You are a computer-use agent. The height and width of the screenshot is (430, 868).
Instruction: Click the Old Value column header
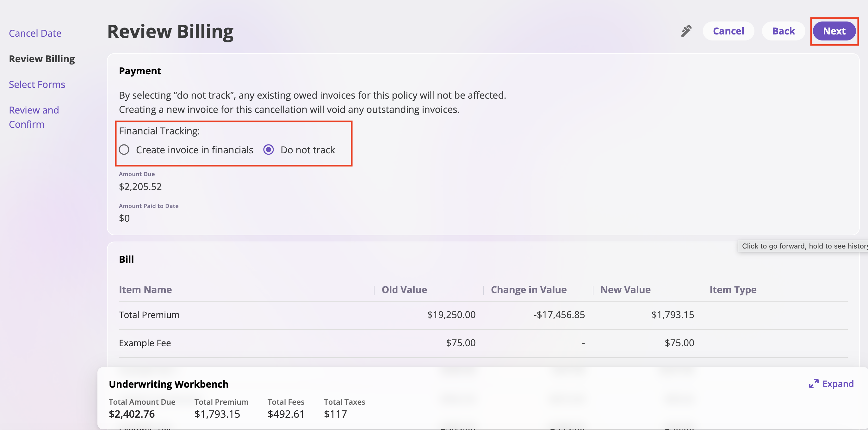(404, 290)
